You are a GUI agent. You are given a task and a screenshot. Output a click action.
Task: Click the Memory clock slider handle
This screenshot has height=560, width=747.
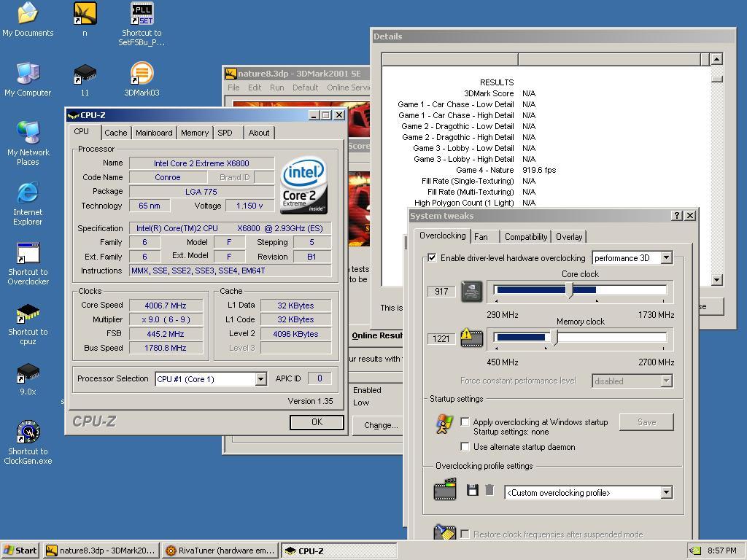(x=554, y=338)
